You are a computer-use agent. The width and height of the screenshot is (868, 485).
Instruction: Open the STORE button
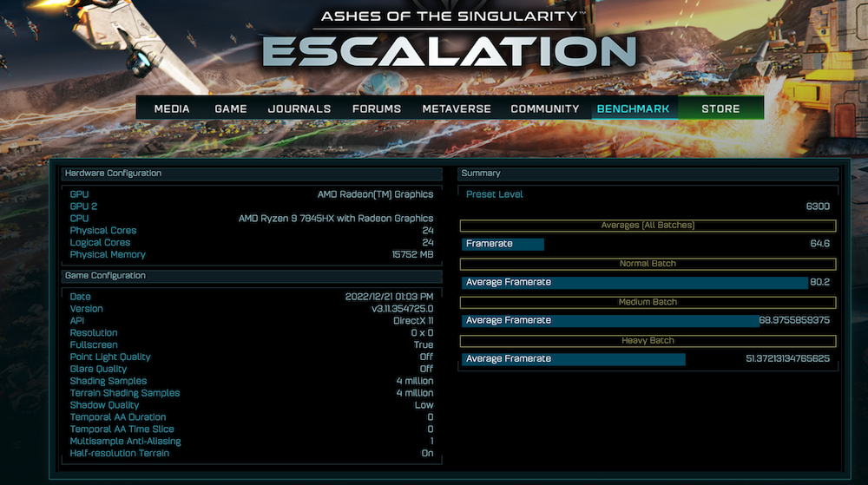point(720,108)
